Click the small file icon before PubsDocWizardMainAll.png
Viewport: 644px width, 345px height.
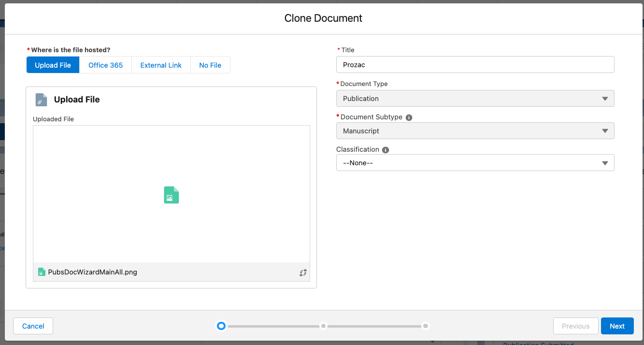pyautogui.click(x=42, y=272)
